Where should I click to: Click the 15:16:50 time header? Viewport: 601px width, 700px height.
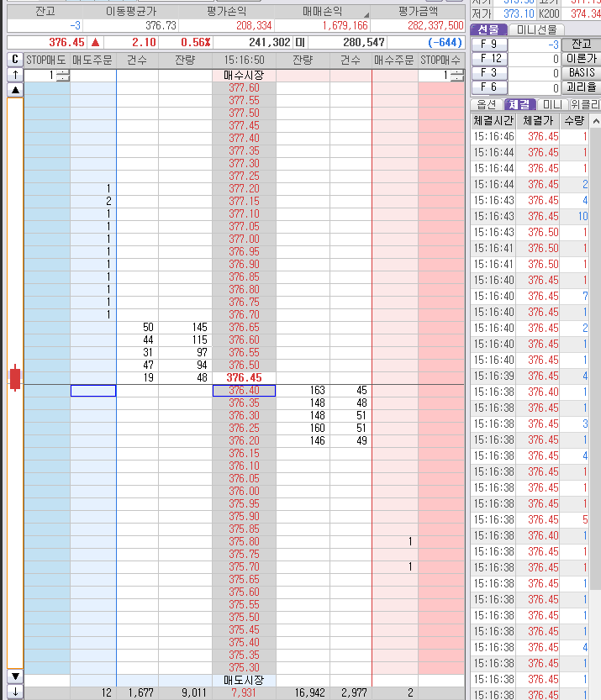(244, 60)
